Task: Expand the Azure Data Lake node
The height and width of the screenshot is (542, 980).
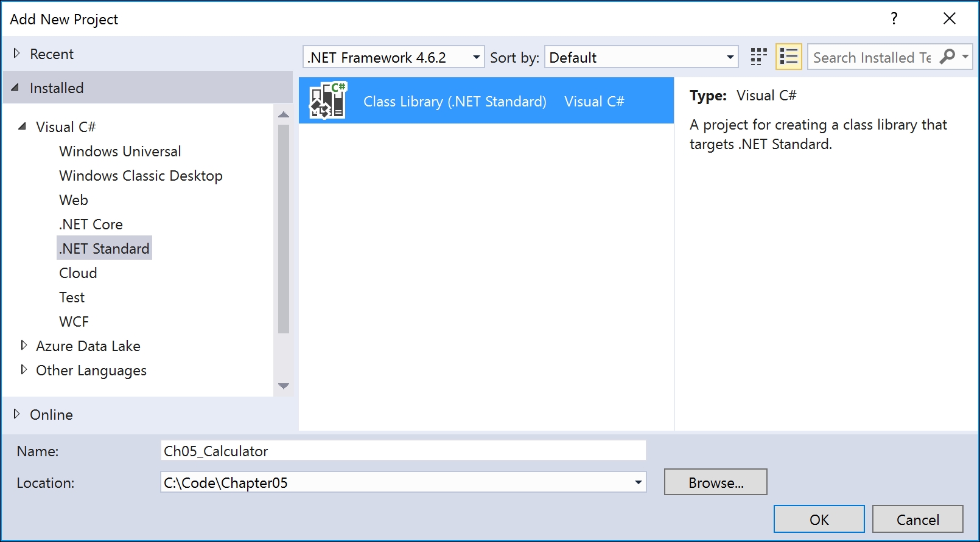Action: tap(24, 346)
